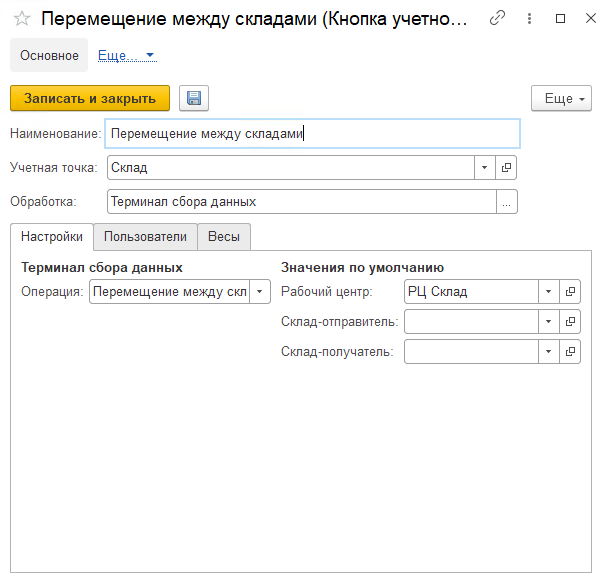
Task: Expand the Учетная точка dropdown list
Action: click(x=484, y=168)
